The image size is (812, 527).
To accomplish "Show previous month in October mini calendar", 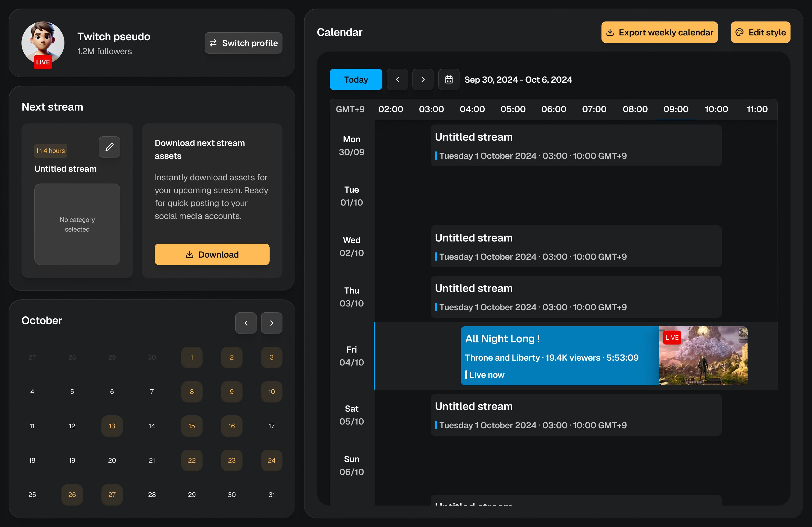I will coord(246,323).
